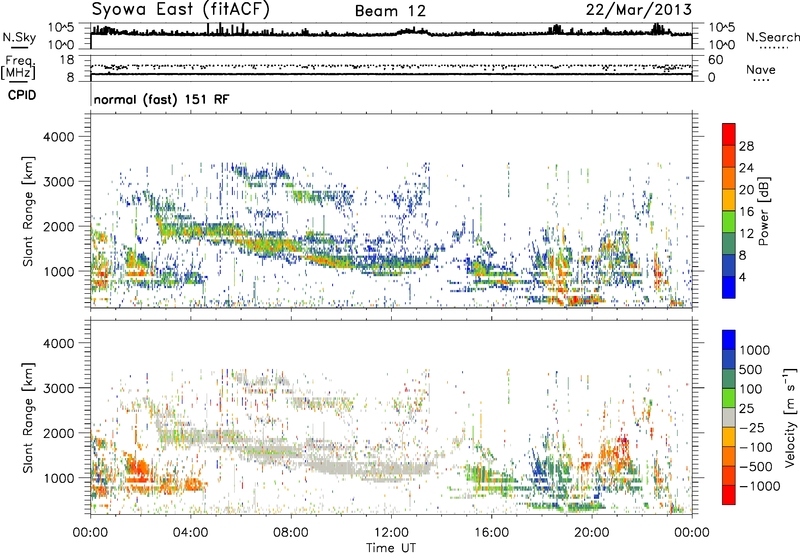The width and height of the screenshot is (800, 554).
Task: Click the 'Nave' legend label
Action: coord(761,69)
